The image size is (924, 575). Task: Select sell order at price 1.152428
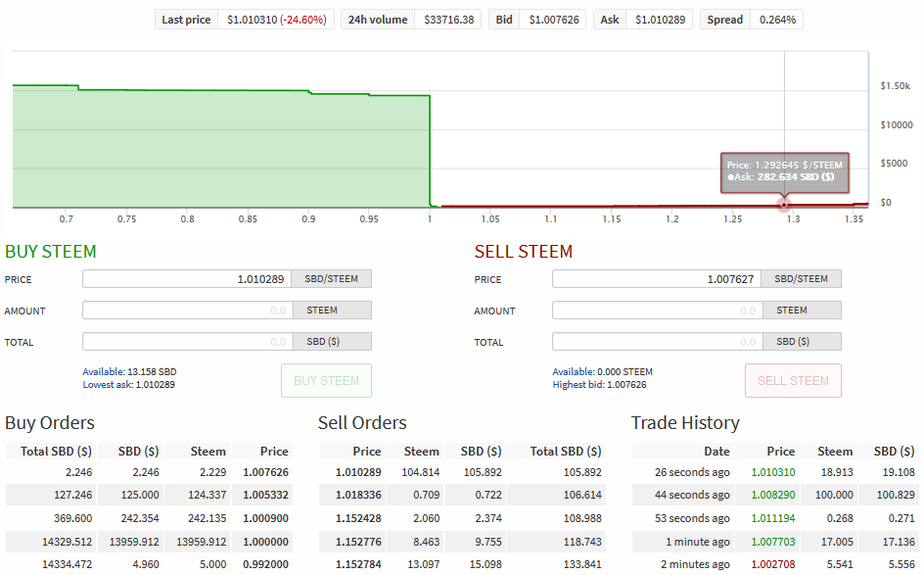click(463, 518)
